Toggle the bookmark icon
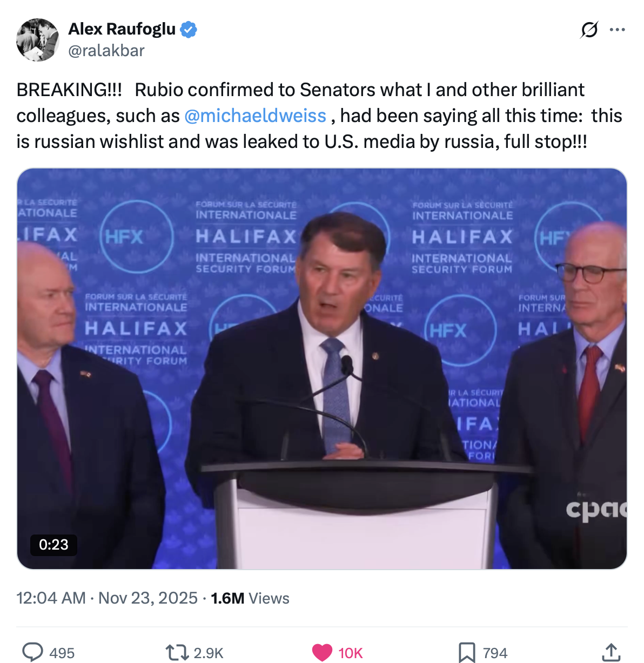 tap(467, 653)
